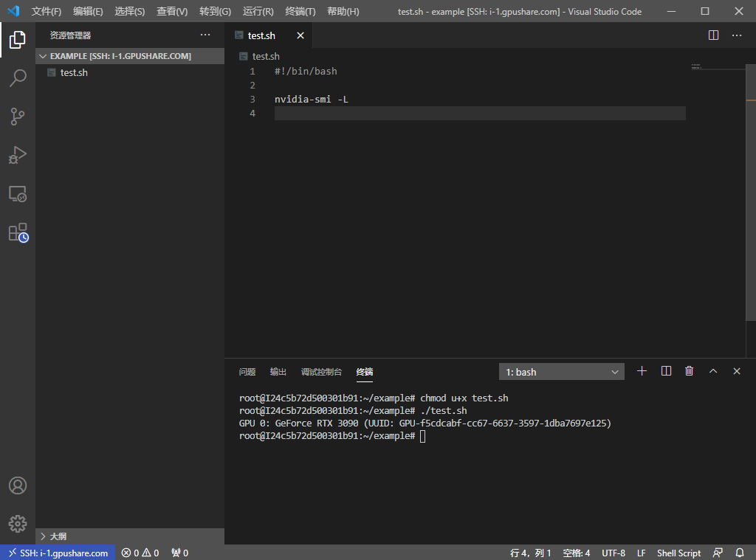The width and height of the screenshot is (756, 560).
Task: Switch to the 调试控制台 debug console tab
Action: click(321, 372)
